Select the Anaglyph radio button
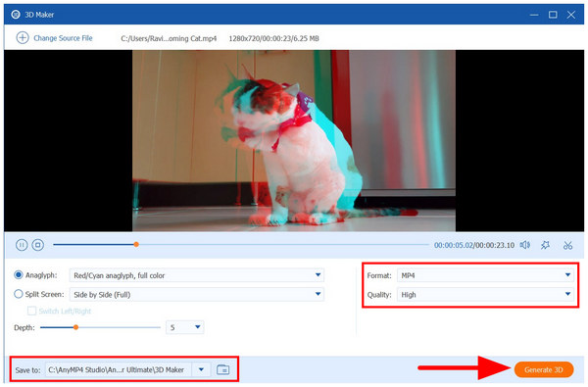588x387 pixels. click(x=18, y=275)
